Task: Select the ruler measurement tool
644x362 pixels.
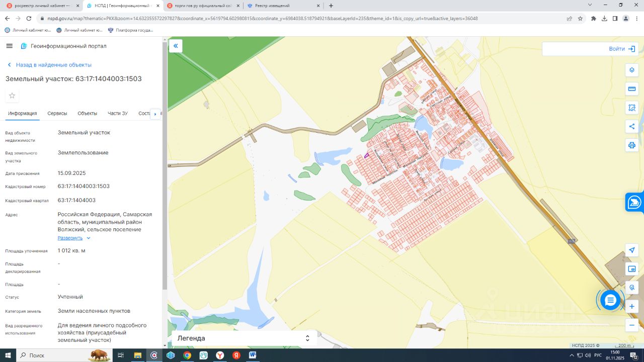Action: coord(632,89)
